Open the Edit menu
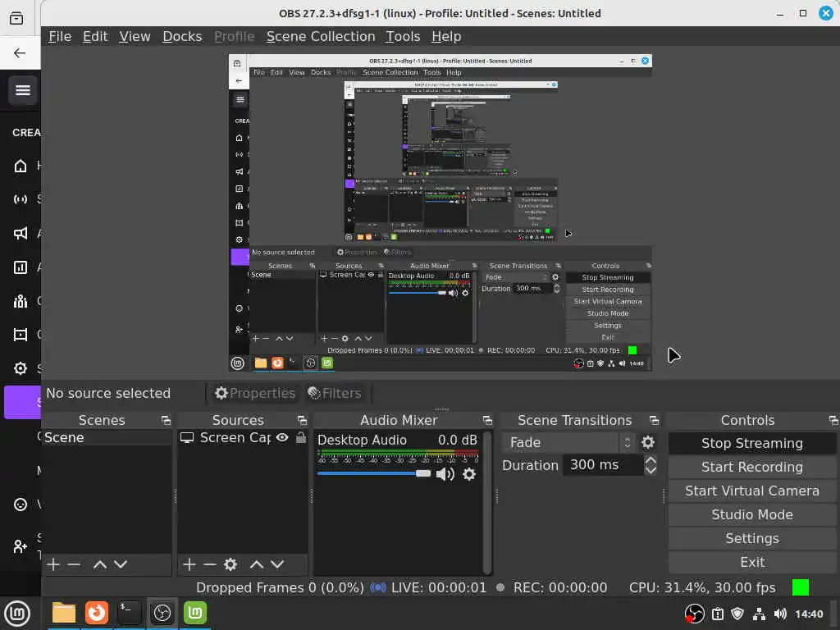840x630 pixels. pyautogui.click(x=95, y=36)
